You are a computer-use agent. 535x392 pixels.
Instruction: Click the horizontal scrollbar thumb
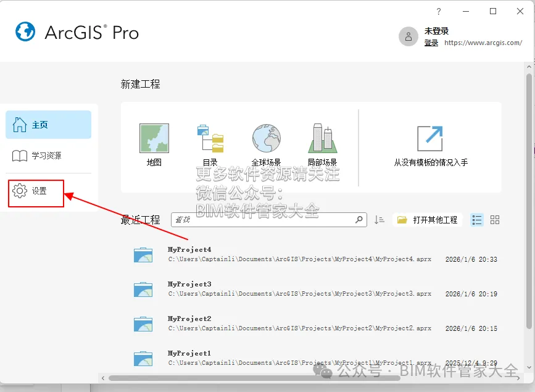(x=254, y=378)
